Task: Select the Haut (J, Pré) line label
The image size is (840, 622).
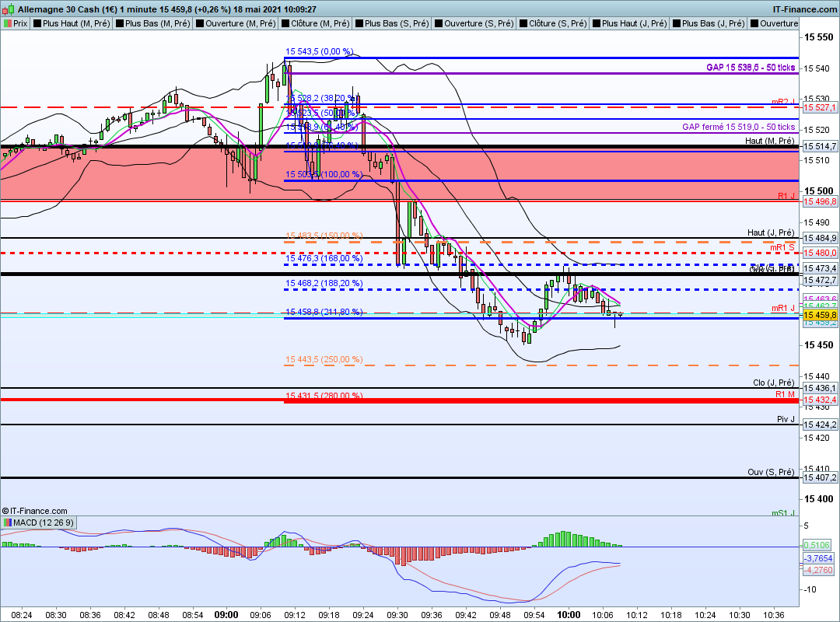Action: (771, 232)
